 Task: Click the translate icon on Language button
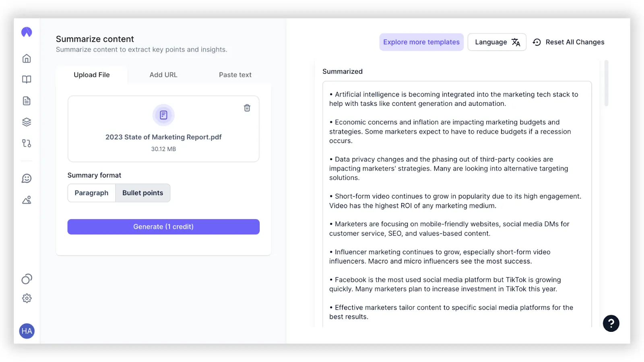click(516, 42)
